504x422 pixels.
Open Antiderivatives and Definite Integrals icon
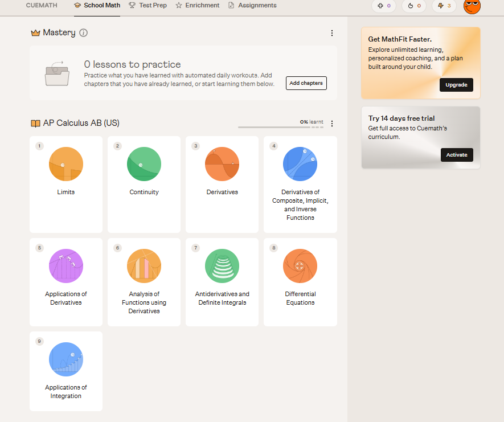[x=222, y=266]
